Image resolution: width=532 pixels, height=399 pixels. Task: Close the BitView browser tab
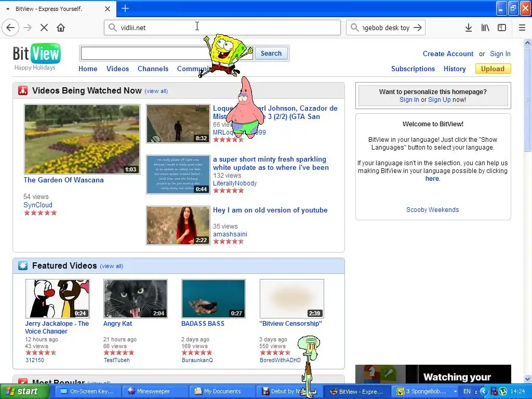[107, 9]
